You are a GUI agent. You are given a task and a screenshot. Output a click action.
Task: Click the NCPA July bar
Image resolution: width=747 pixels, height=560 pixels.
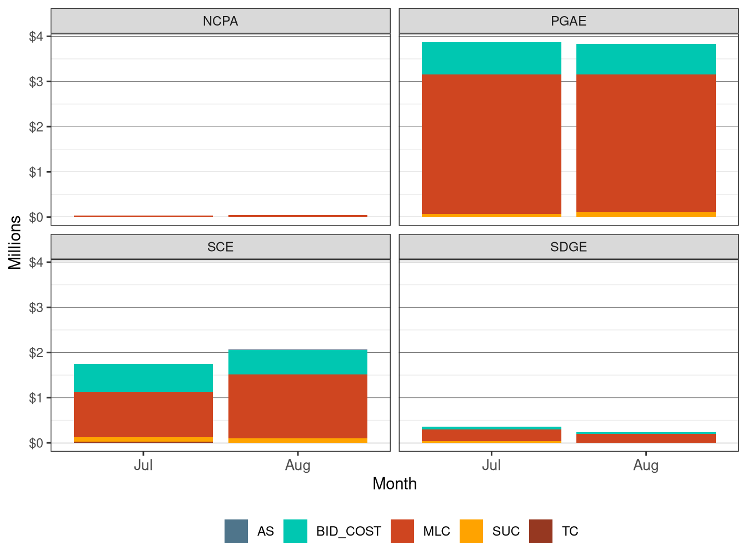point(143,216)
